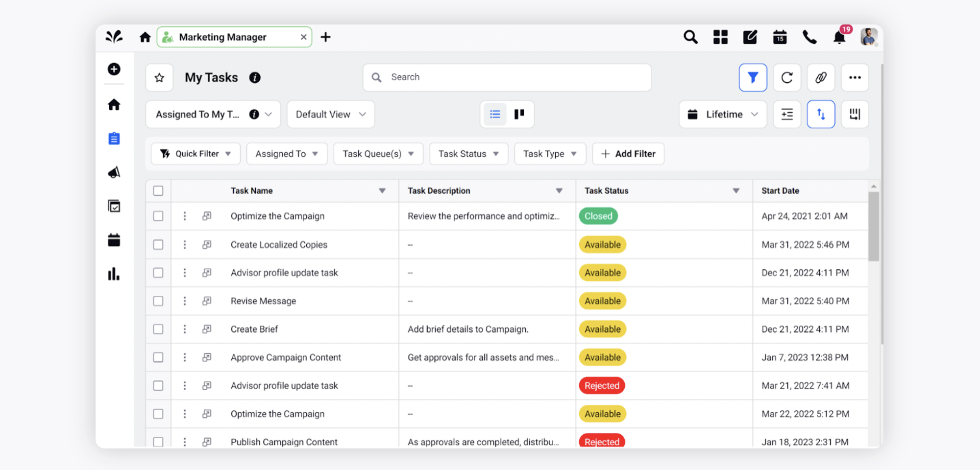This screenshot has width=980, height=470.
Task: Open more options ellipsis button
Action: pos(855,77)
